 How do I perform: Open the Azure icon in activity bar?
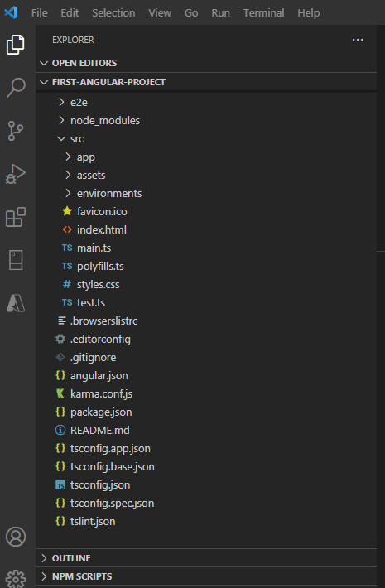[16, 303]
